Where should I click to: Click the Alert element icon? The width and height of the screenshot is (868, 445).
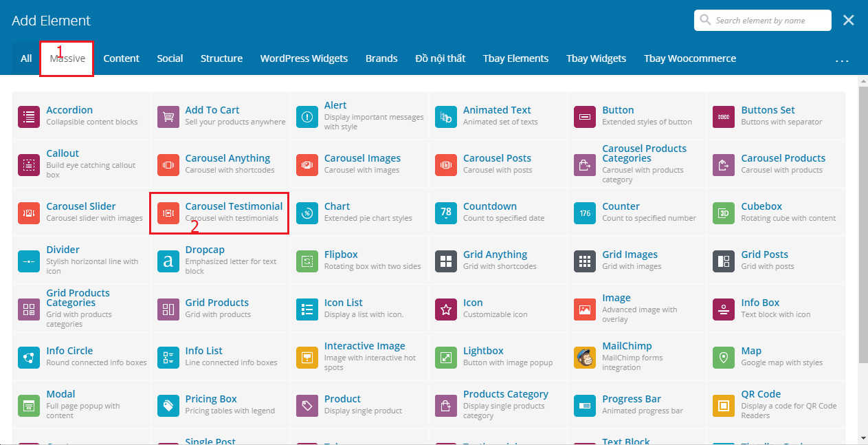point(307,117)
